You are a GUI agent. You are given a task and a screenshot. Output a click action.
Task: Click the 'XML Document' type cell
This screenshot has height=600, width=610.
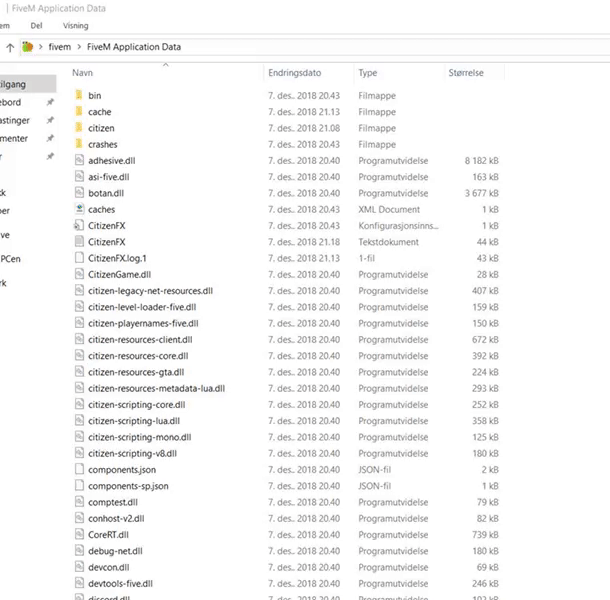(x=389, y=209)
